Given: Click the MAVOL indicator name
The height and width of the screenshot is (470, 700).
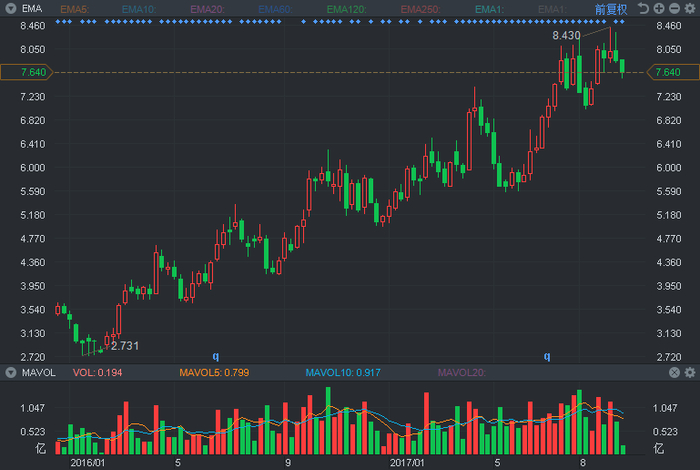Looking at the screenshot, I should (39, 373).
